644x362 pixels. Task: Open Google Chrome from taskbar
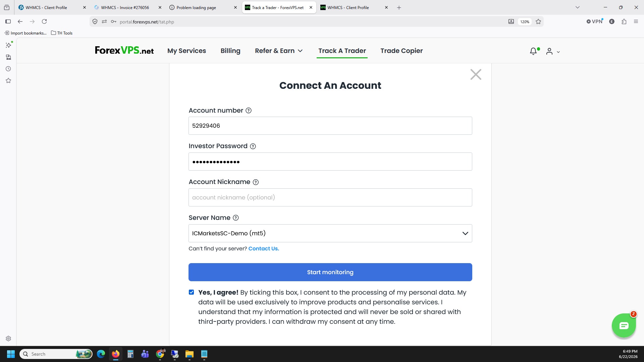[x=160, y=354]
